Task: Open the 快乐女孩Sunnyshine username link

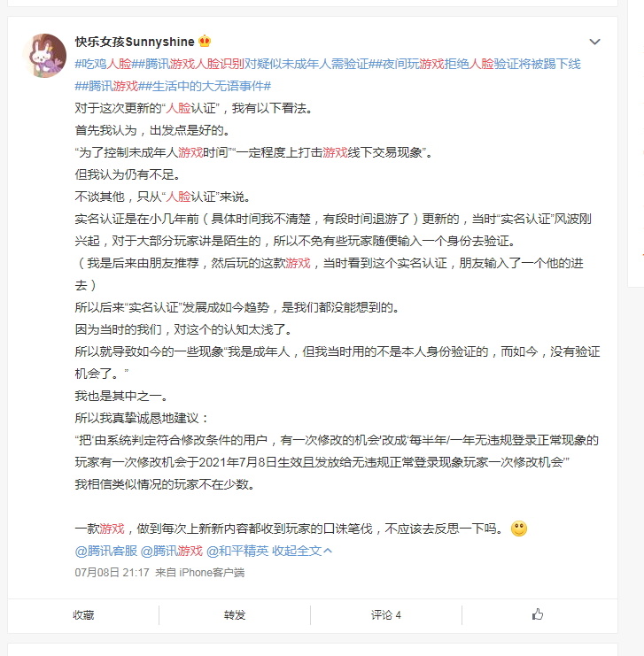Action: pos(135,42)
